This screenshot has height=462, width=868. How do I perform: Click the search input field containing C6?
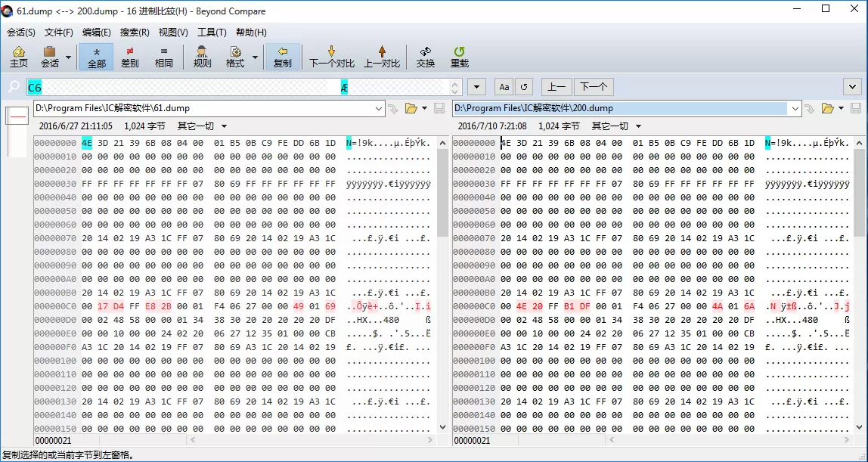click(189, 87)
